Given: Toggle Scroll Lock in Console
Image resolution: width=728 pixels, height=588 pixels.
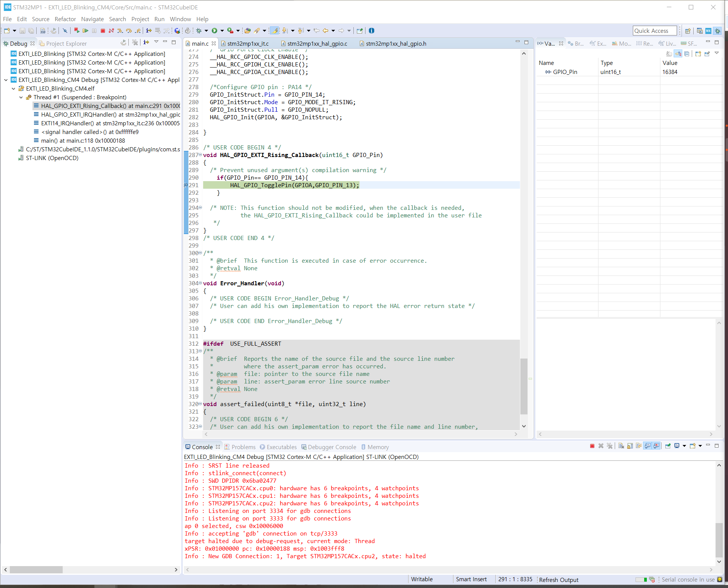Looking at the screenshot, I should [x=630, y=446].
